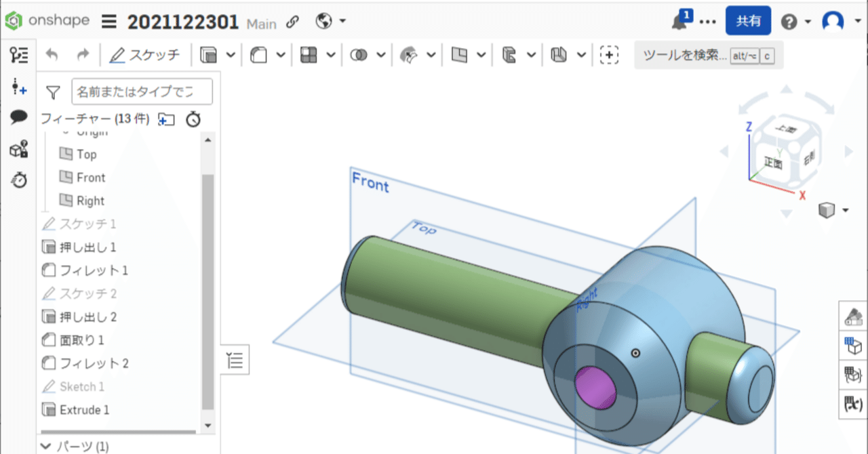The width and height of the screenshot is (868, 454).
Task: Select the Fillet tool icon
Action: coord(258,56)
